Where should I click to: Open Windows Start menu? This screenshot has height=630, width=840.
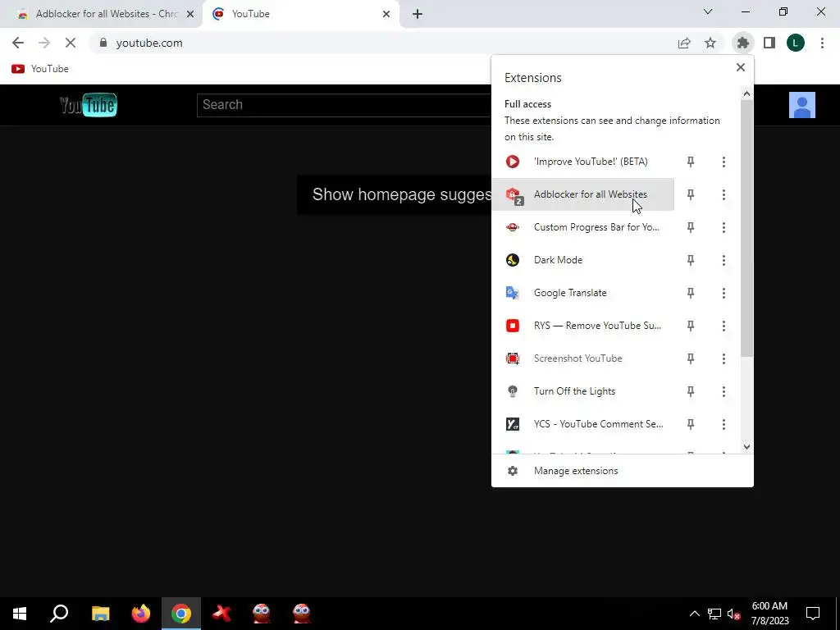(20, 614)
